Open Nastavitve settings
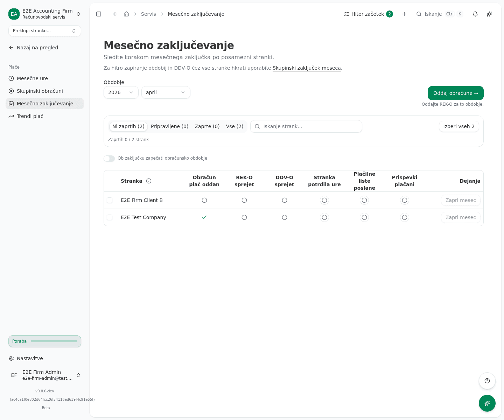504x420 pixels. point(45,358)
